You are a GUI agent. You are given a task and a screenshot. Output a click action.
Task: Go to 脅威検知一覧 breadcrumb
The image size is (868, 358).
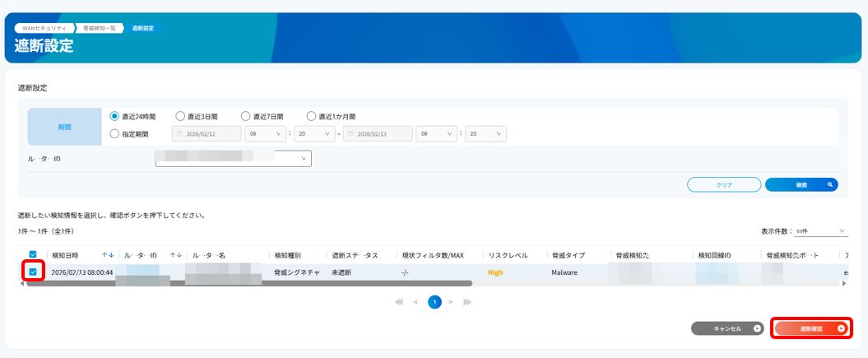[x=100, y=28]
